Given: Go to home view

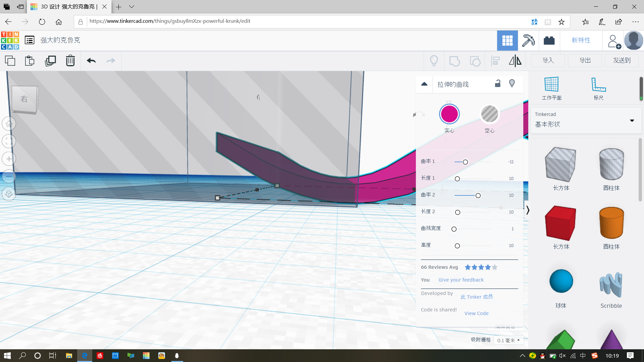Looking at the screenshot, I should (x=9, y=124).
